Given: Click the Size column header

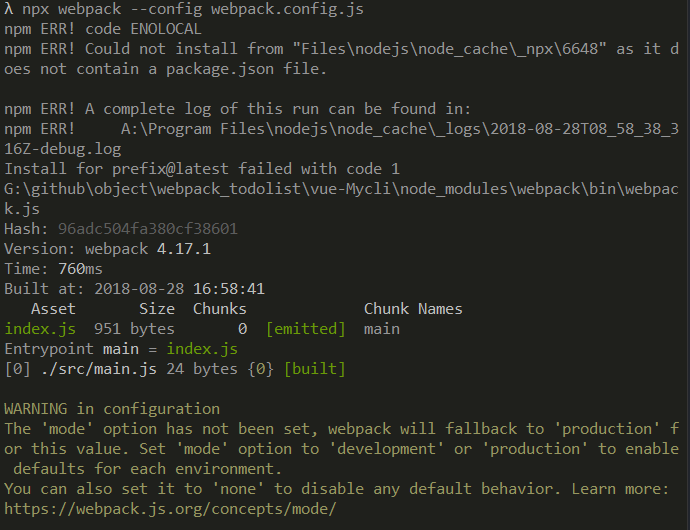Looking at the screenshot, I should [x=157, y=309].
